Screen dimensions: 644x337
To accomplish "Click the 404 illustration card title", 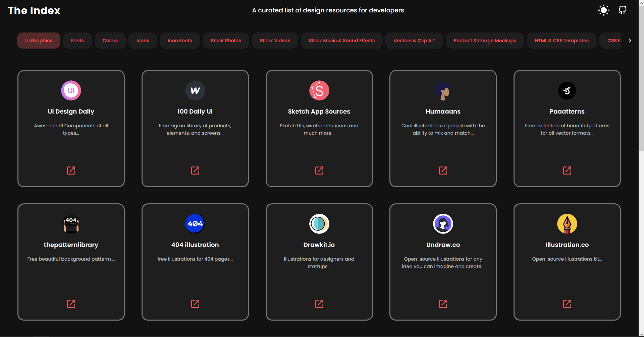I will point(195,245).
